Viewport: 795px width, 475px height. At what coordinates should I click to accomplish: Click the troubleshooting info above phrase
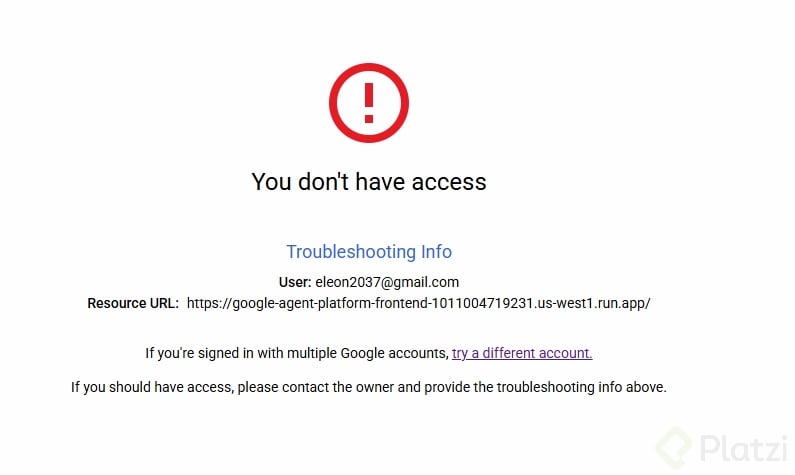[x=581, y=387]
